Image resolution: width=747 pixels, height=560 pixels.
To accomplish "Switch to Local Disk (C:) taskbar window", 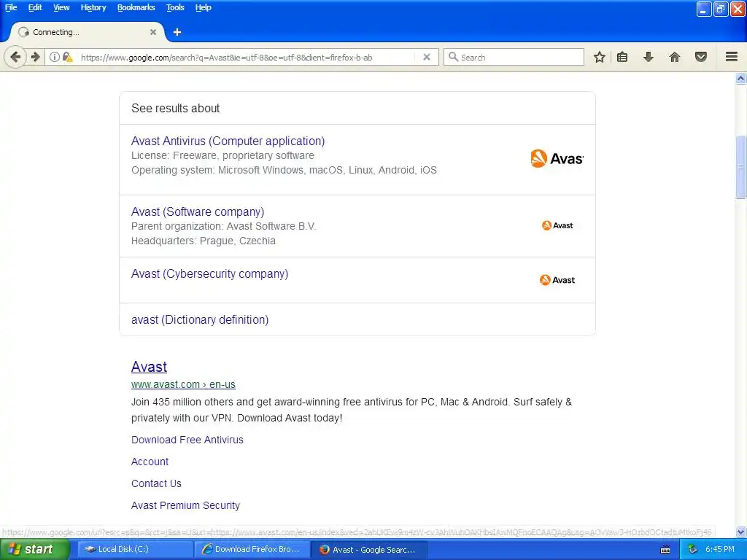I will (x=135, y=549).
